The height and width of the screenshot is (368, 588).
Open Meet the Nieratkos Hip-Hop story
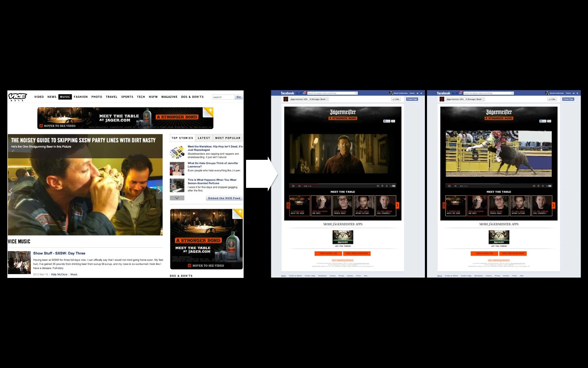pos(215,148)
